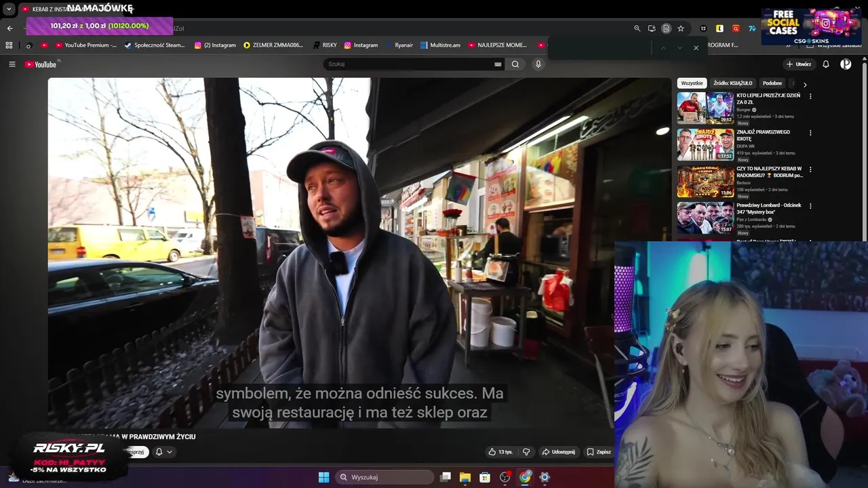Open File Explorer from the taskbar

[x=465, y=477]
